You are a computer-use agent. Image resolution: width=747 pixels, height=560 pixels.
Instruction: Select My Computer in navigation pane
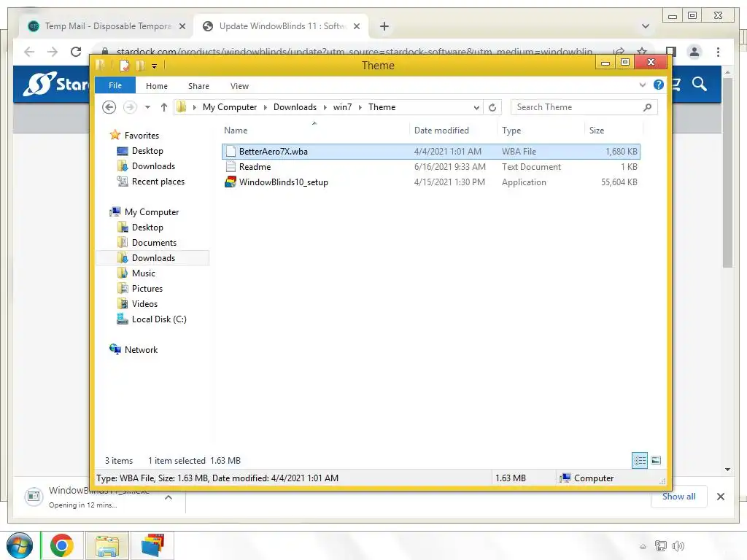[x=152, y=212]
